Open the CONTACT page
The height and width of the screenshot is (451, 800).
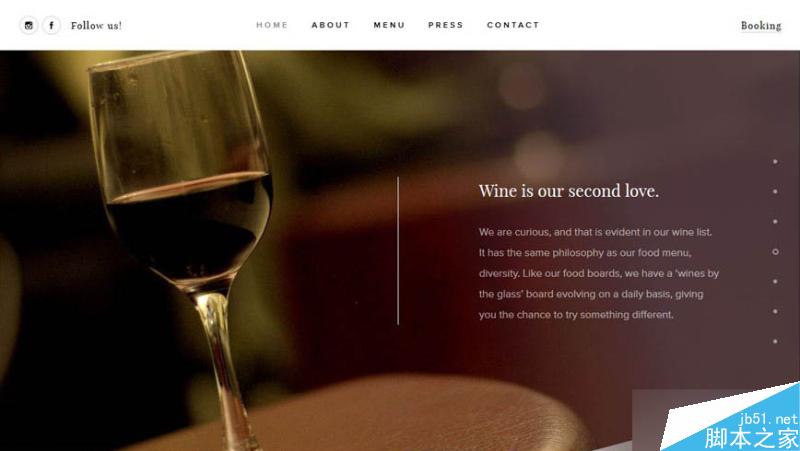pyautogui.click(x=513, y=24)
